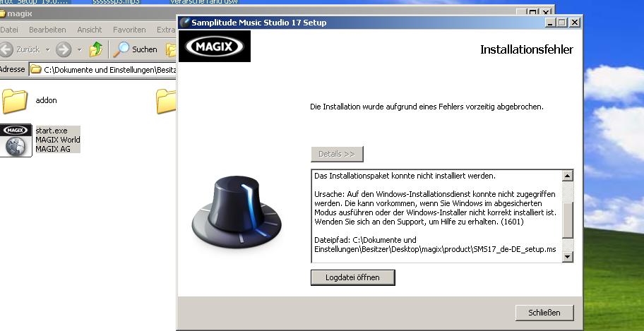
Task: Click the volume knob graphic in setup
Action: pos(237,211)
